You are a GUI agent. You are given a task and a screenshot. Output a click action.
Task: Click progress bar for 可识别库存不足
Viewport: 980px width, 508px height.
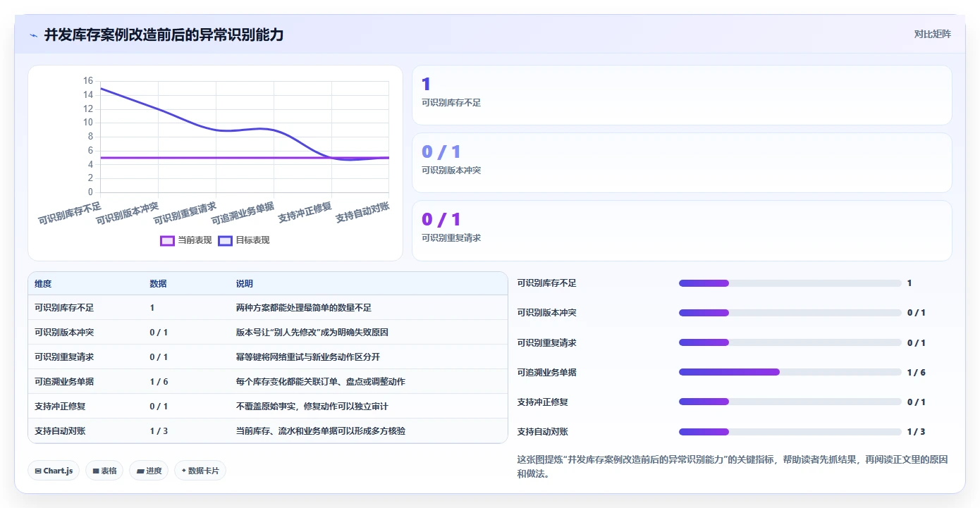click(x=790, y=283)
